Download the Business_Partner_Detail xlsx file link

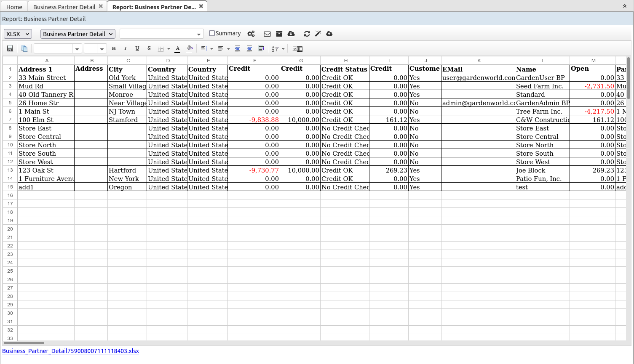click(x=70, y=351)
